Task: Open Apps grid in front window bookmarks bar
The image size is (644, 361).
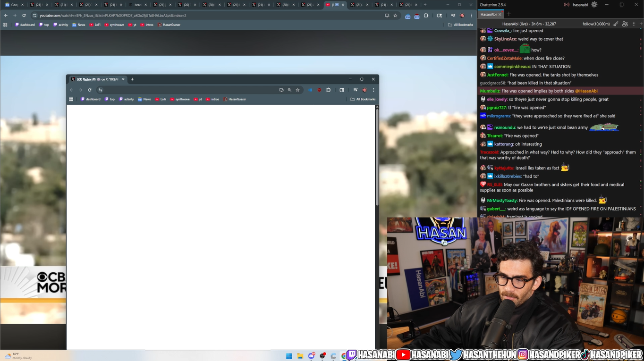Action: (71, 99)
